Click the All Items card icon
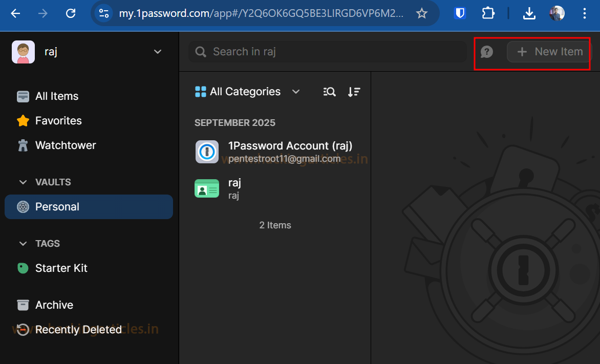The image size is (600, 364). pos(23,96)
